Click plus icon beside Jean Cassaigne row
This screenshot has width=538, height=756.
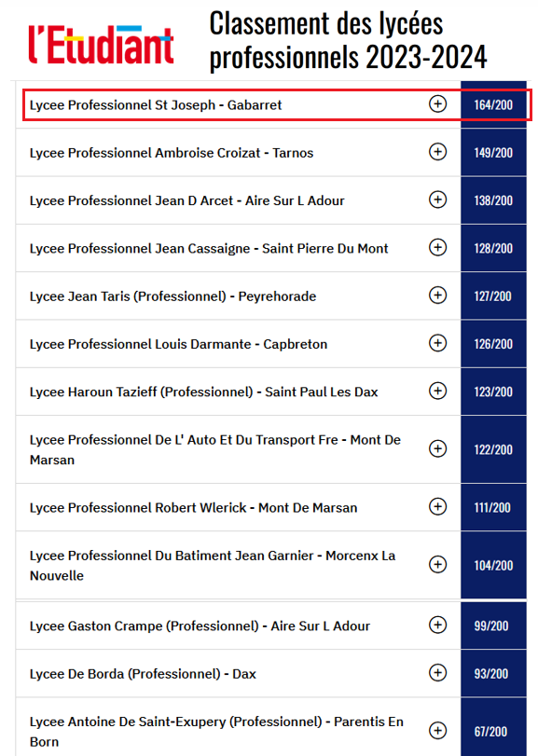coord(437,247)
